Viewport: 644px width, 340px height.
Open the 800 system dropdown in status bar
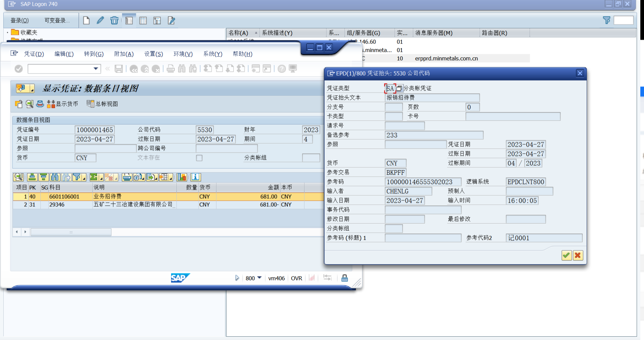(259, 278)
